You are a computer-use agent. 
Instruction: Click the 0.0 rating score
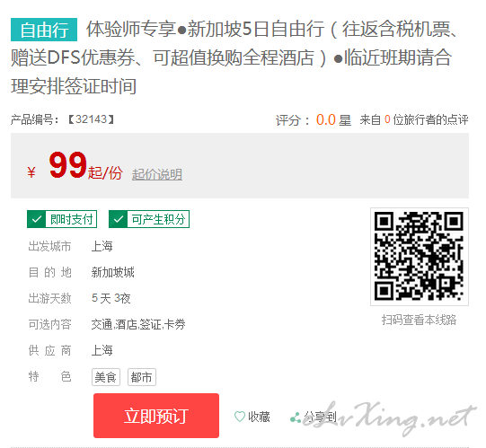tap(326, 119)
